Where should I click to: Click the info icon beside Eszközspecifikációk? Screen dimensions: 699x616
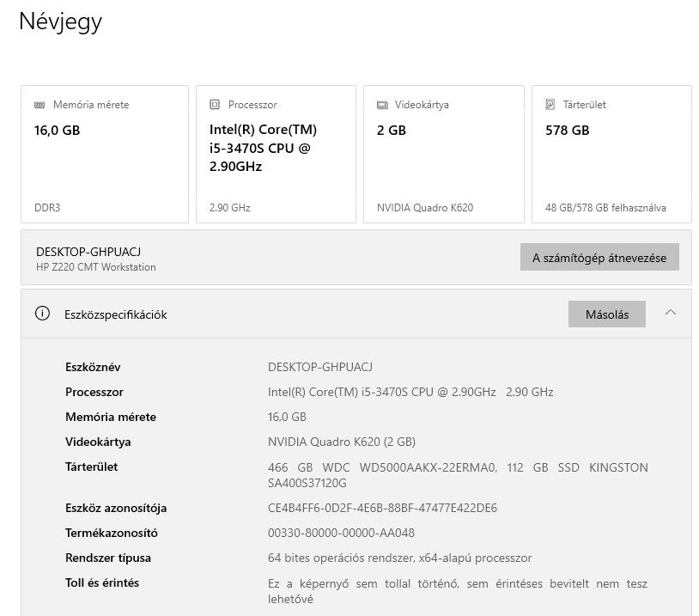[x=42, y=314]
